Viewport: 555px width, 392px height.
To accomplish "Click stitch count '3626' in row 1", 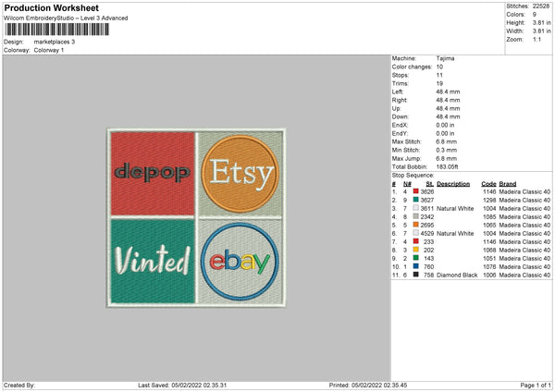I will coord(427,191).
